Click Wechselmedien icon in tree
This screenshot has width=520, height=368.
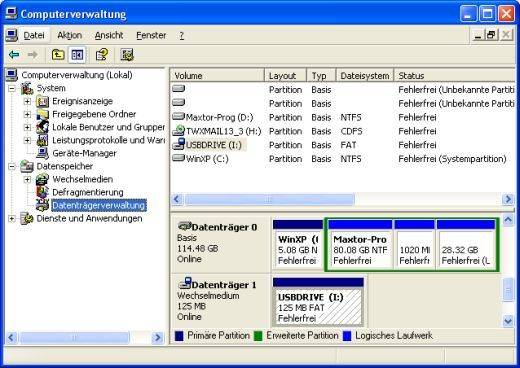(x=42, y=179)
